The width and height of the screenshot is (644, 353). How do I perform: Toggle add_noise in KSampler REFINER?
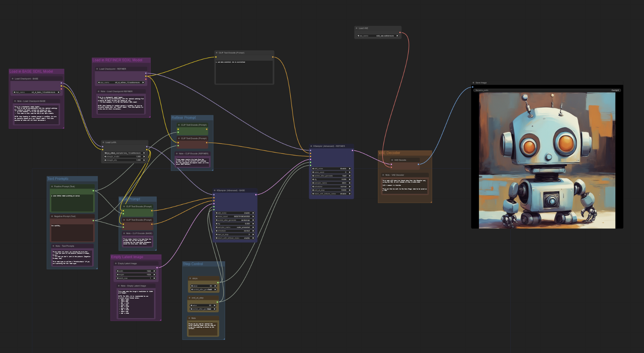coord(331,169)
